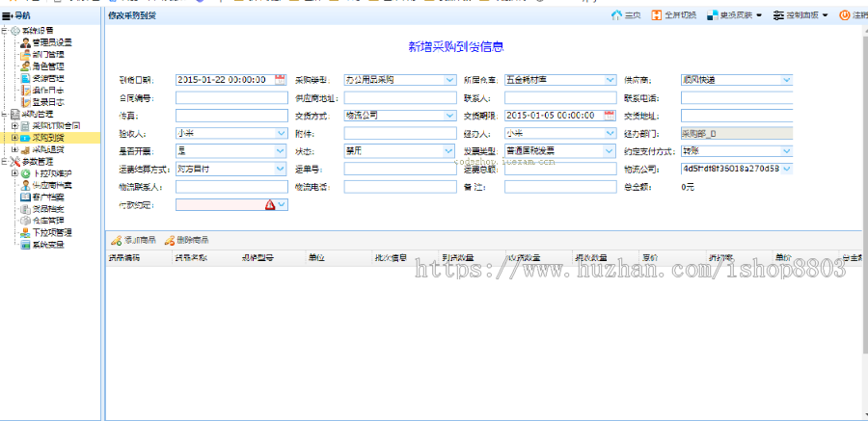Click the 登录日志 notepad icon
868x421 pixels.
click(25, 102)
